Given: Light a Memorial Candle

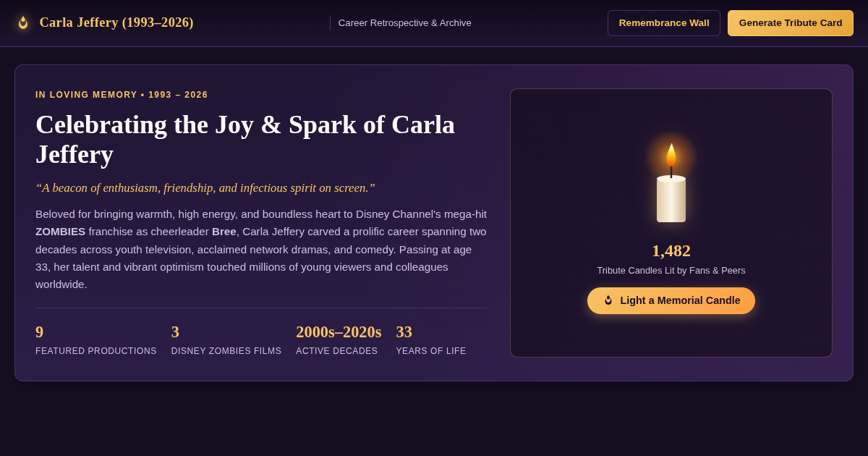Looking at the screenshot, I should (x=671, y=300).
